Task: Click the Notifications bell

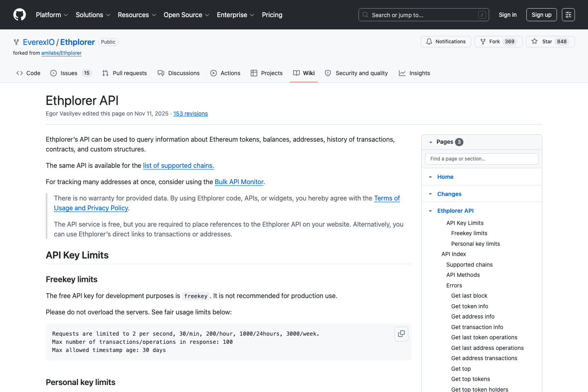Action: click(x=429, y=41)
